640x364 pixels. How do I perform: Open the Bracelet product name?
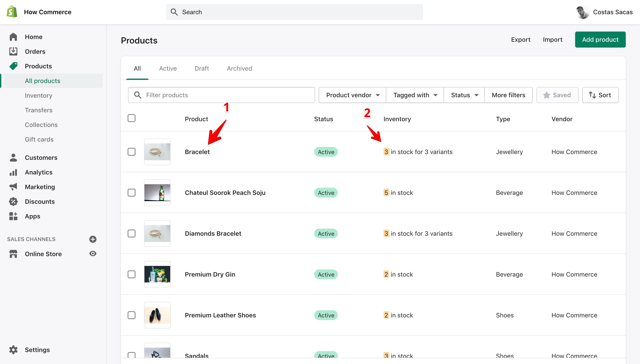tap(197, 152)
